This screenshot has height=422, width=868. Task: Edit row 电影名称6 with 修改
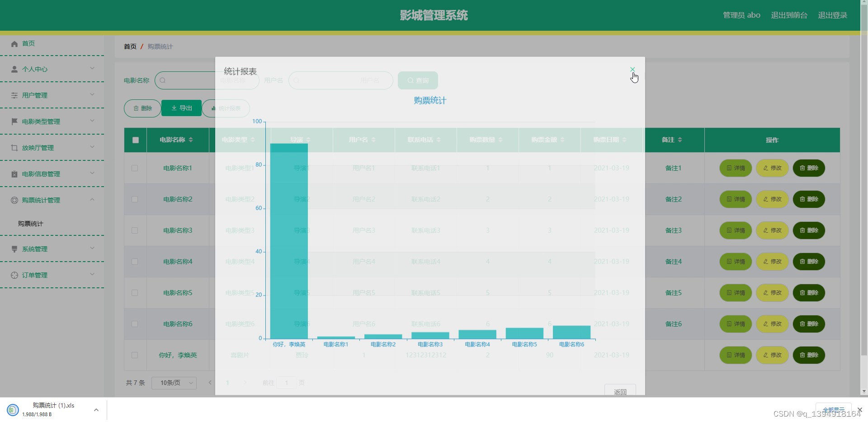click(x=772, y=324)
